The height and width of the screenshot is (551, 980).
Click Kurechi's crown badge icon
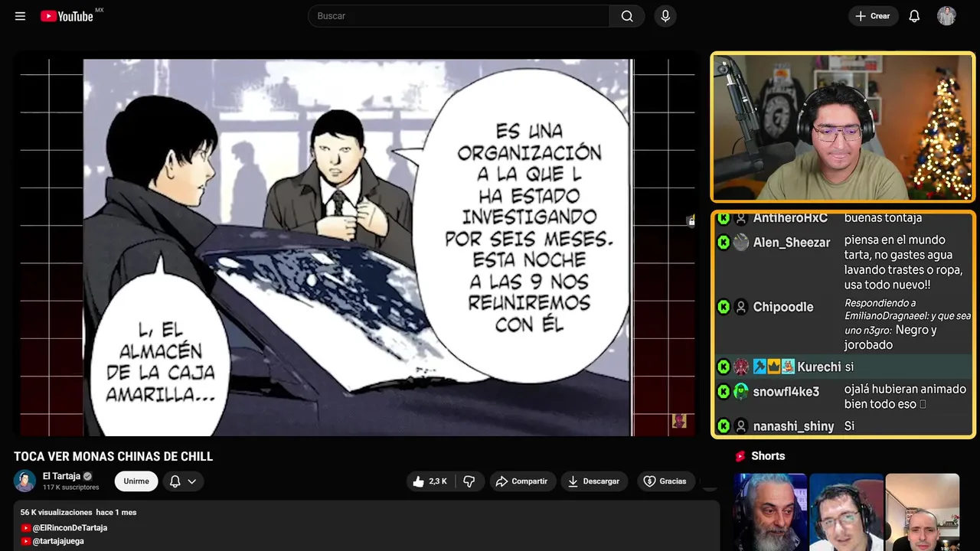774,367
